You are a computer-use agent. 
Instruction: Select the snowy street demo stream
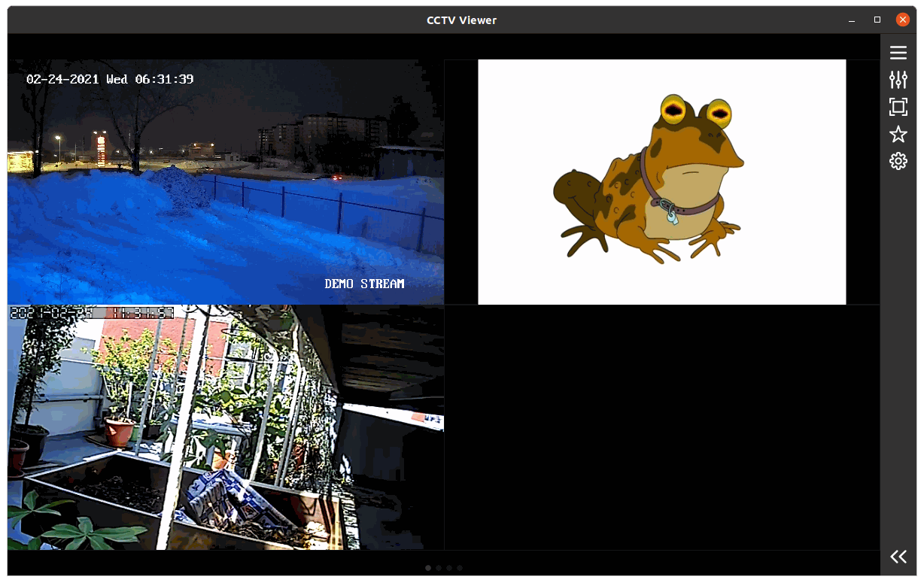(x=226, y=182)
